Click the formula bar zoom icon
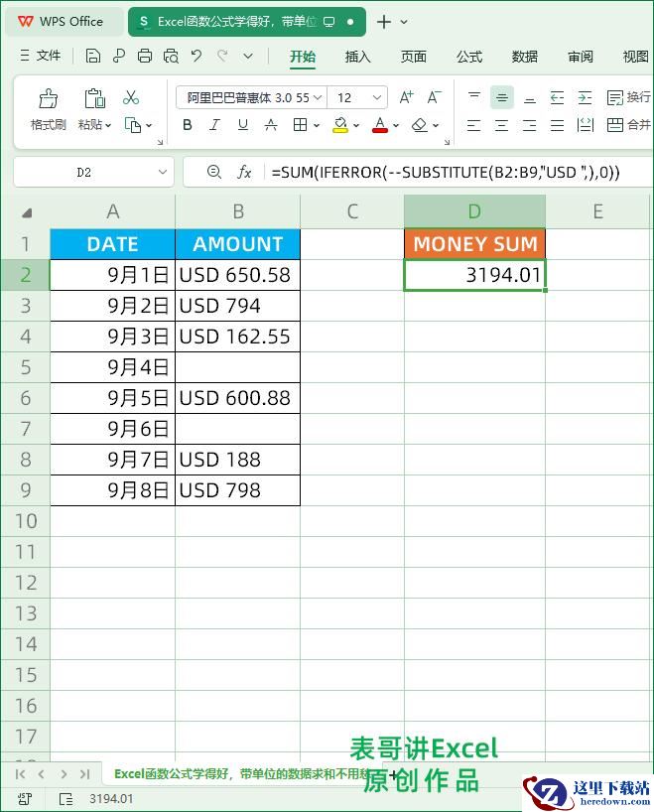 point(213,172)
